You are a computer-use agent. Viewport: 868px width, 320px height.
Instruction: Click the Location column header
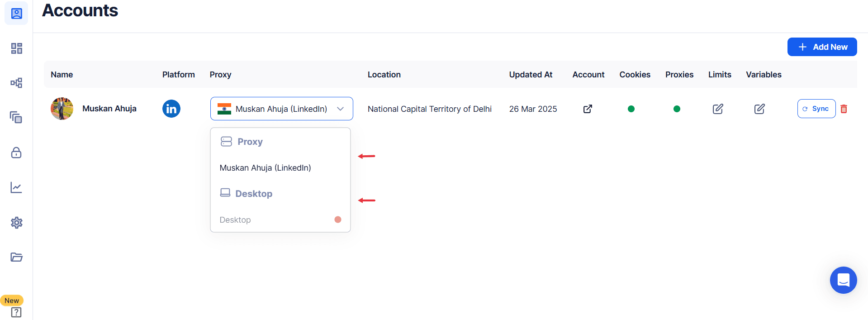point(384,75)
